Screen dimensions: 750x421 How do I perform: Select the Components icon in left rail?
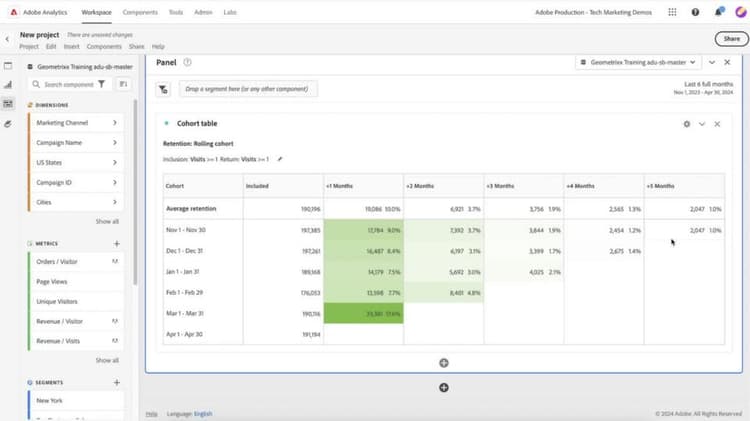(8, 104)
